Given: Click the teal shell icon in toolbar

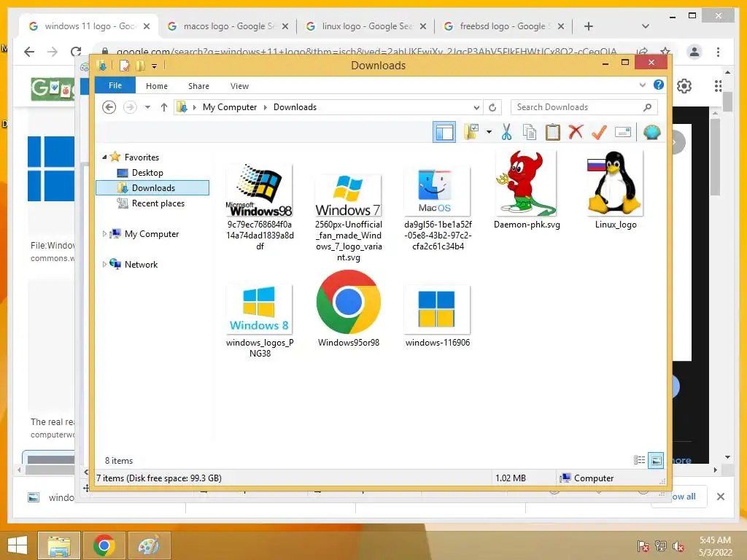Looking at the screenshot, I should (x=651, y=132).
